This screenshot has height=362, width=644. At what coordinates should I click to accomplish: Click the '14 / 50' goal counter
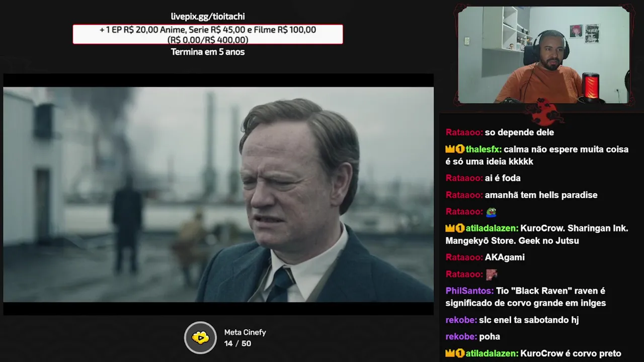coord(237,343)
